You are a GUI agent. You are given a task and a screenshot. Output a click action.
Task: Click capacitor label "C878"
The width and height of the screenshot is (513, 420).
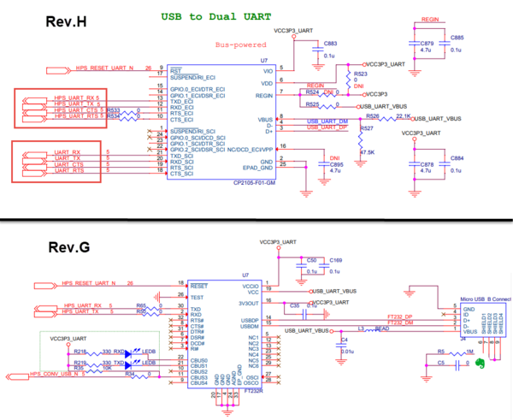pos(427,164)
